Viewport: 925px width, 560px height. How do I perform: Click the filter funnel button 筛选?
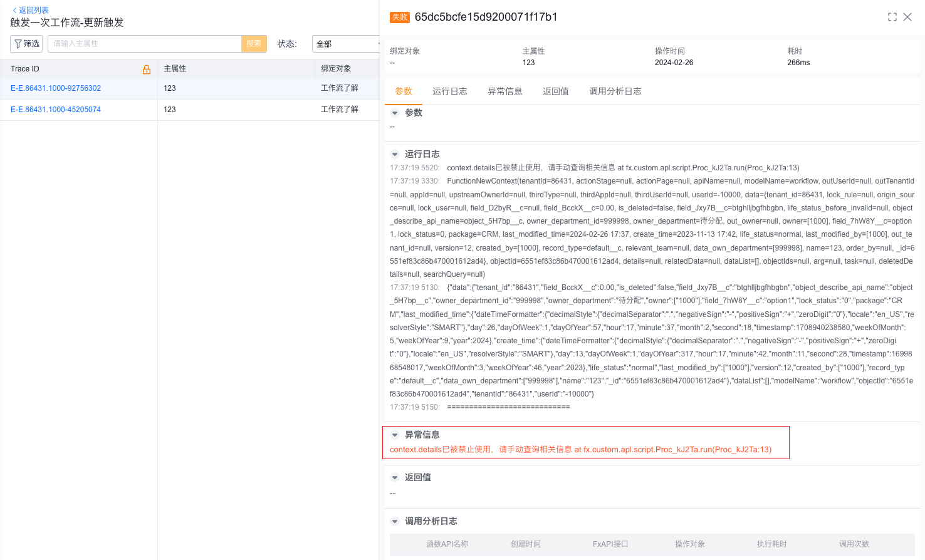click(26, 44)
